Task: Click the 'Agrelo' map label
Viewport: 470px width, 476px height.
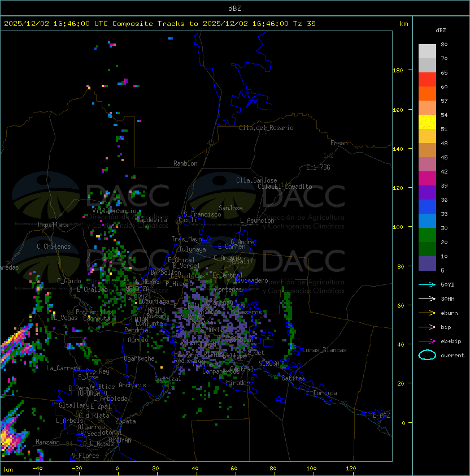Action: (138, 340)
